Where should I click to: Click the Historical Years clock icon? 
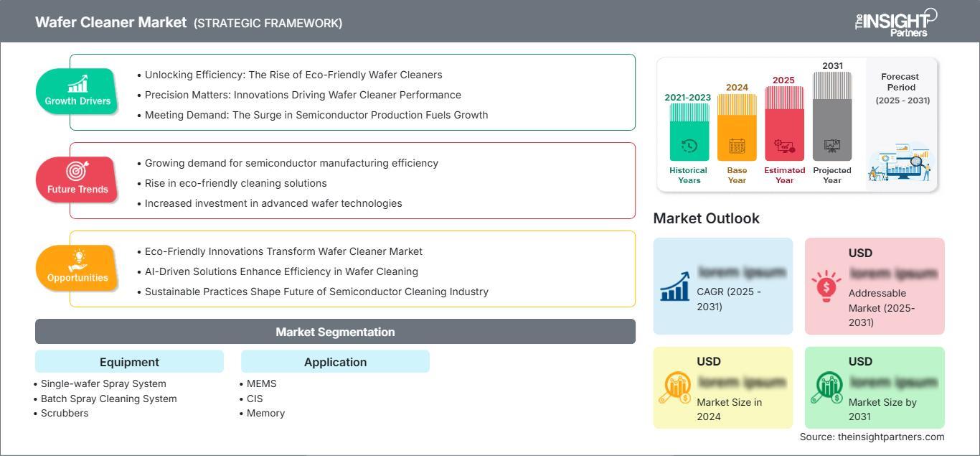689,146
